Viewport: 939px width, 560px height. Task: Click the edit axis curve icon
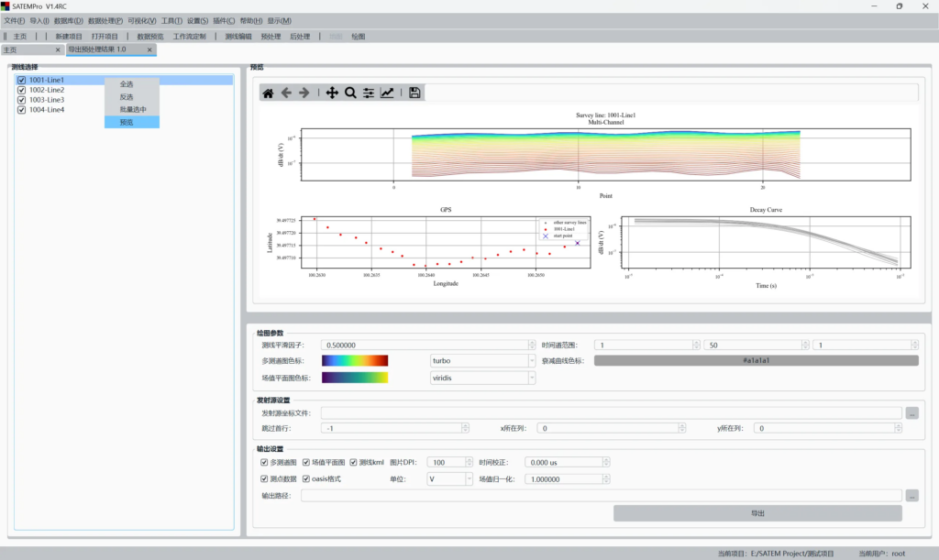(x=387, y=93)
